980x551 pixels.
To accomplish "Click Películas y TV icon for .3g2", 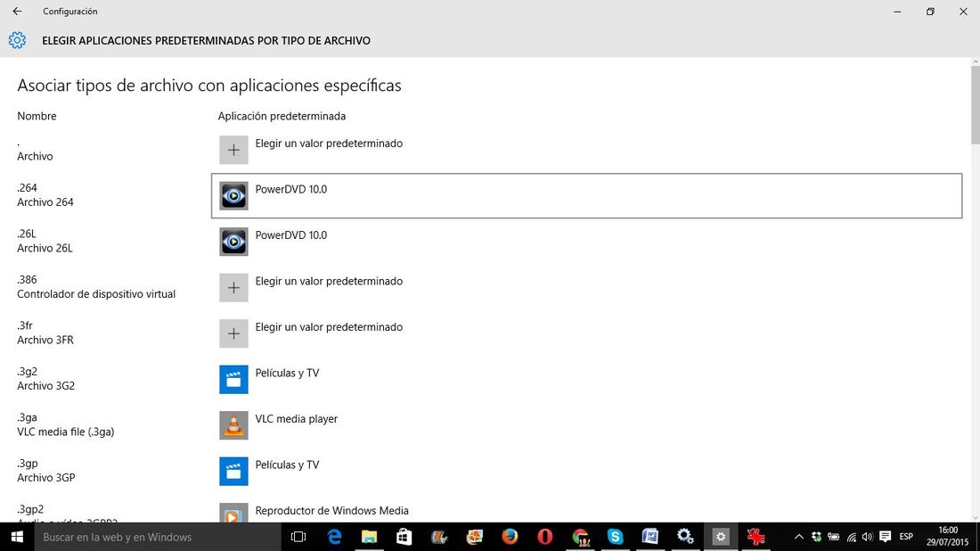I will (233, 380).
